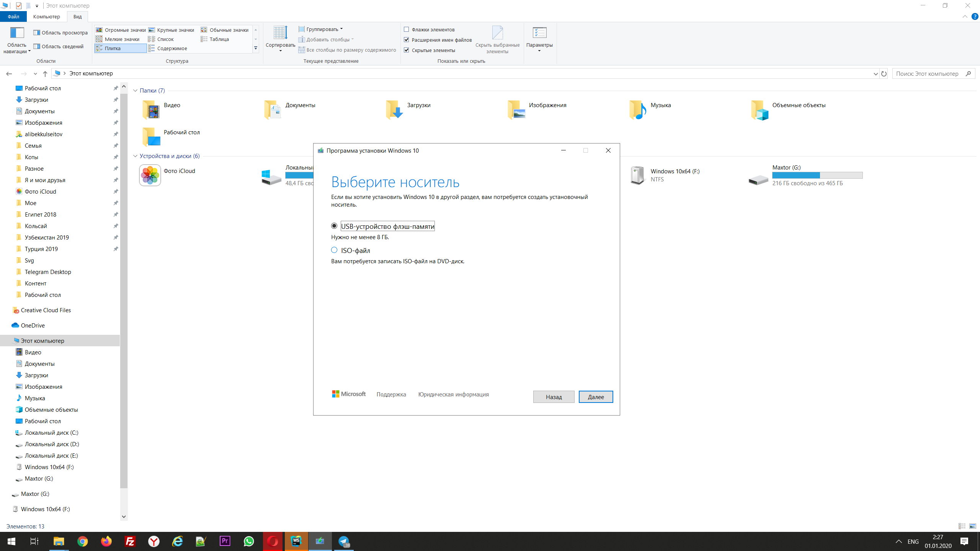The width and height of the screenshot is (980, 551).
Task: Open OneDrive in the navigation pane
Action: coord(33,325)
